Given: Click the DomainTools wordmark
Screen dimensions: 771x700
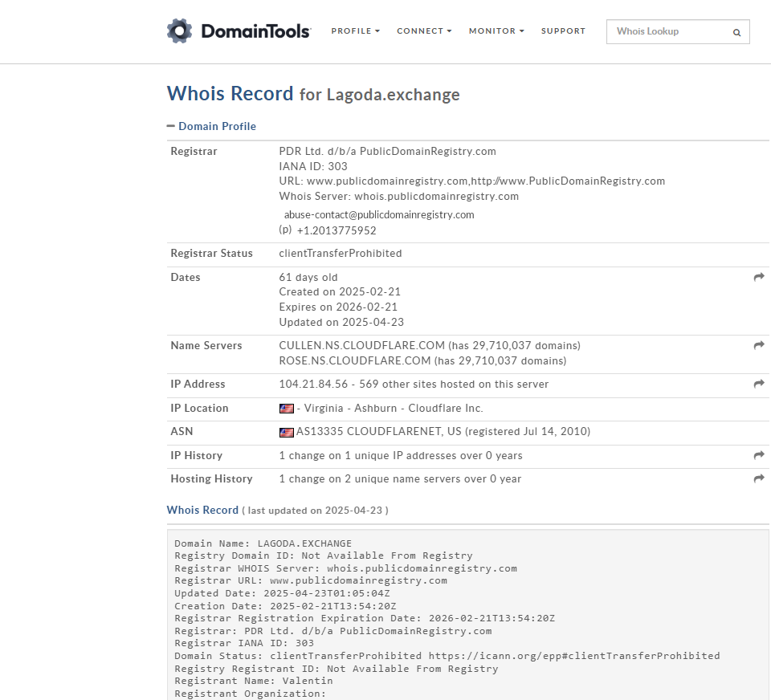Looking at the screenshot, I should point(255,31).
